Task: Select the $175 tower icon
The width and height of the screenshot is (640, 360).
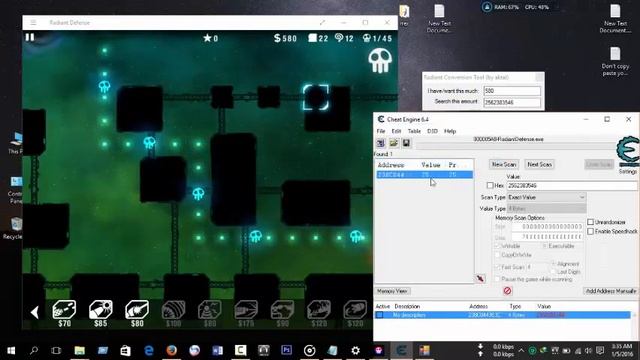Action: click(246, 313)
